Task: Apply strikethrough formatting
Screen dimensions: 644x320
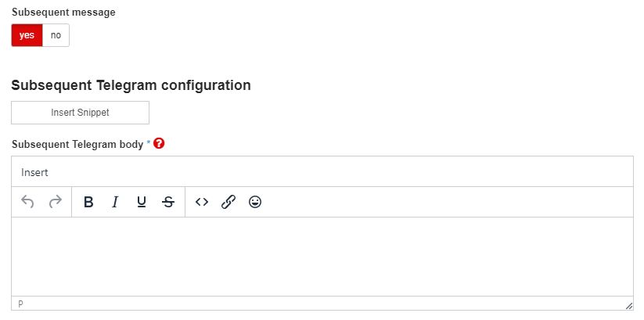Action: pyautogui.click(x=168, y=202)
